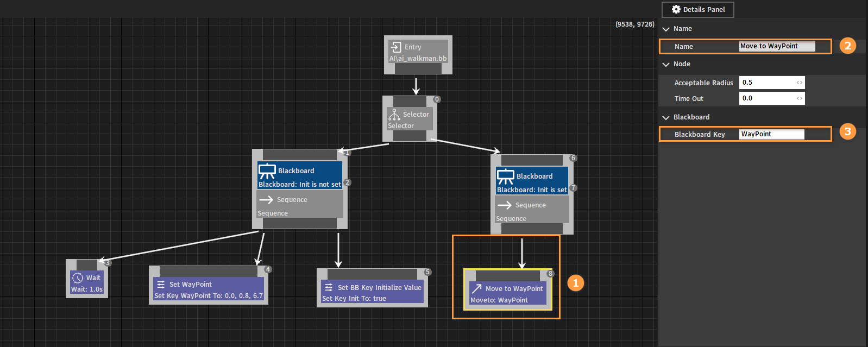Click the Entry node icon
The height and width of the screenshot is (347, 868).
396,47
